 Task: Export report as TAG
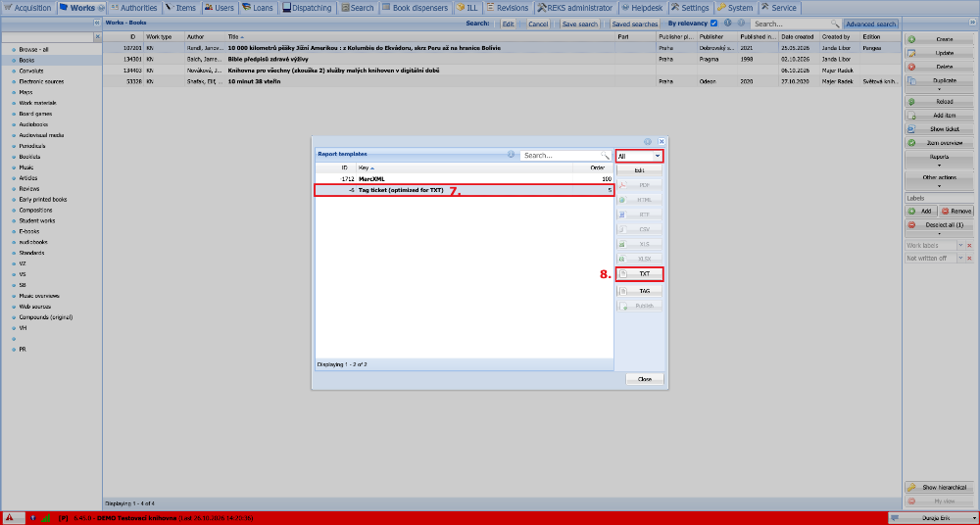coord(639,291)
